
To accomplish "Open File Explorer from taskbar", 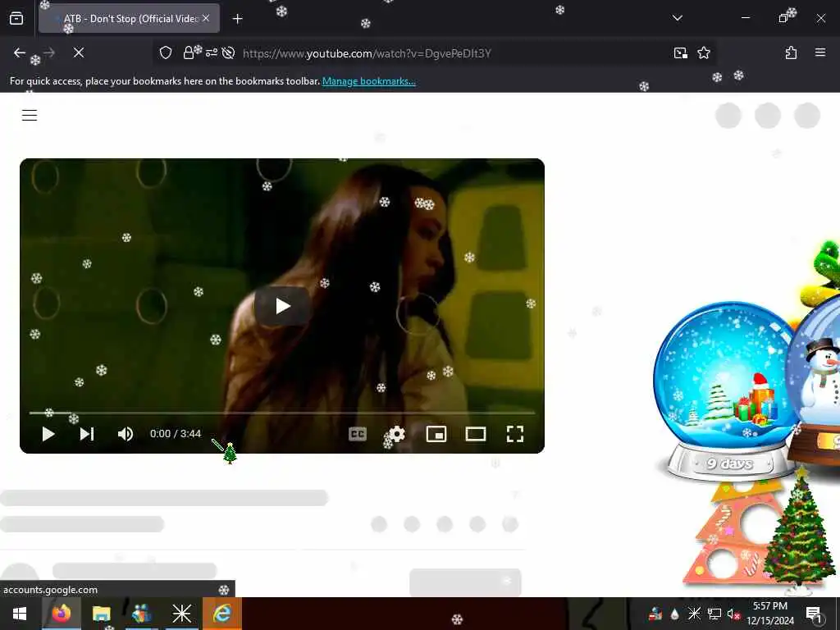I will (x=101, y=614).
